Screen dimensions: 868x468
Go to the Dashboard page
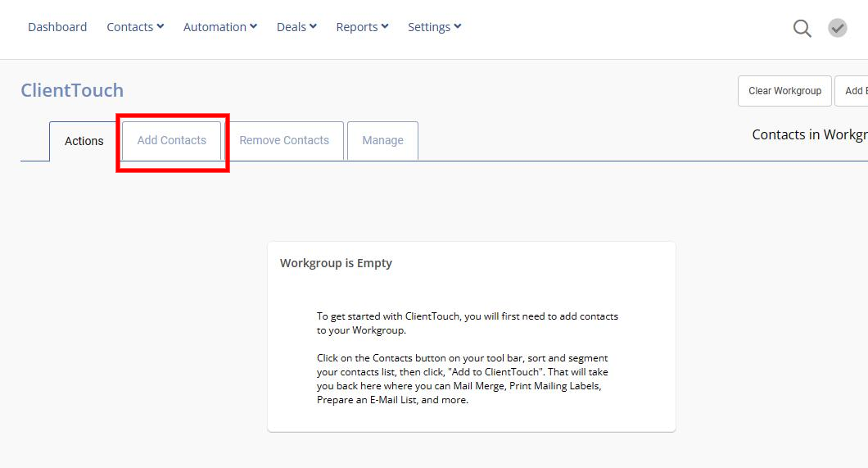(57, 26)
